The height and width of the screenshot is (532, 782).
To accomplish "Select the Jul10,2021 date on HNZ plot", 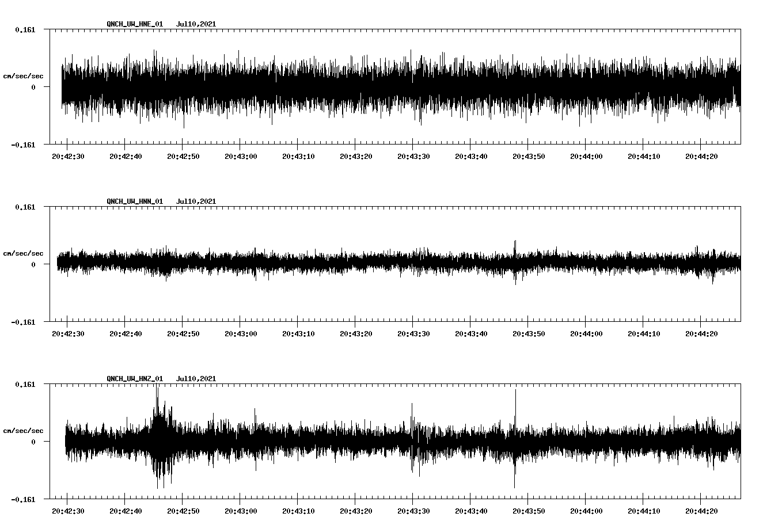I will [196, 379].
